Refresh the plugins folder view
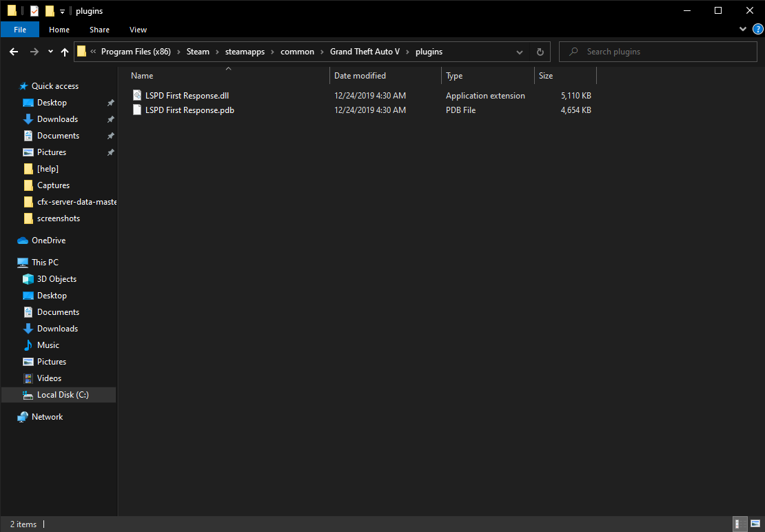 (540, 52)
